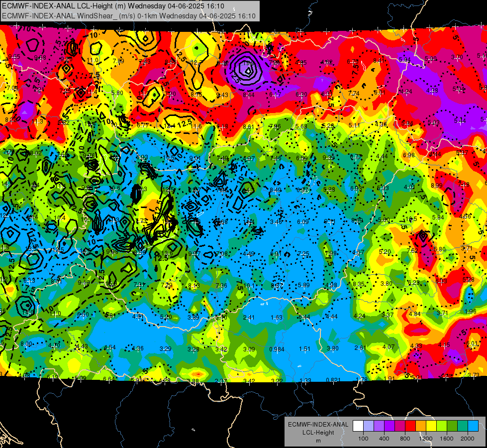
Task: Click the grid value '7.36'
Action: pyautogui.click(x=221, y=285)
